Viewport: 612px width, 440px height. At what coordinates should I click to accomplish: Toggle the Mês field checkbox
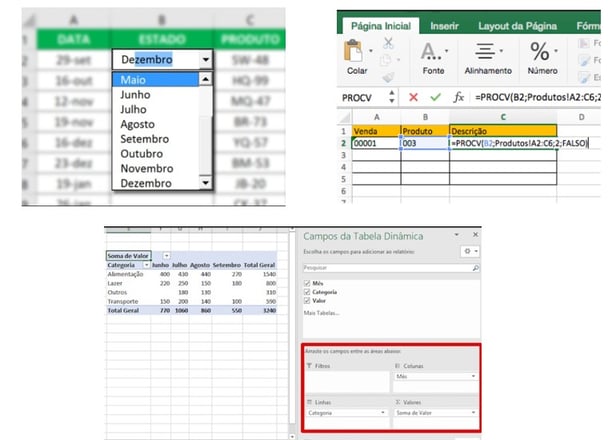(x=307, y=283)
